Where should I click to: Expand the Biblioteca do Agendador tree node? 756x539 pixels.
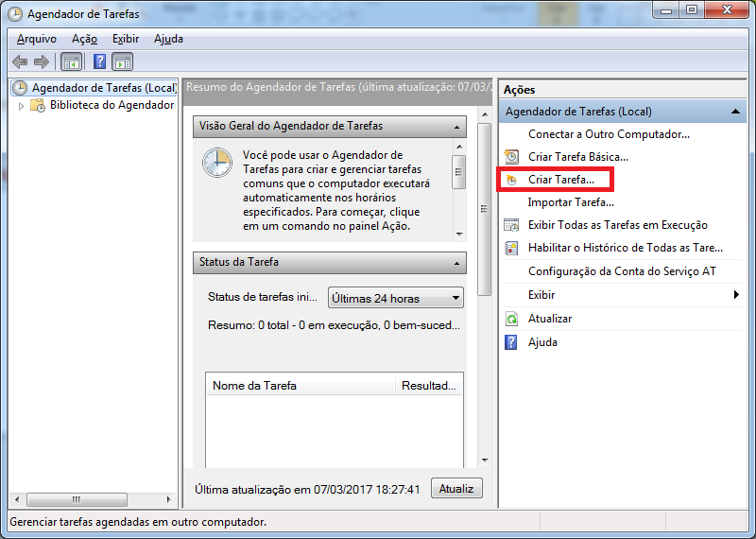(x=22, y=106)
